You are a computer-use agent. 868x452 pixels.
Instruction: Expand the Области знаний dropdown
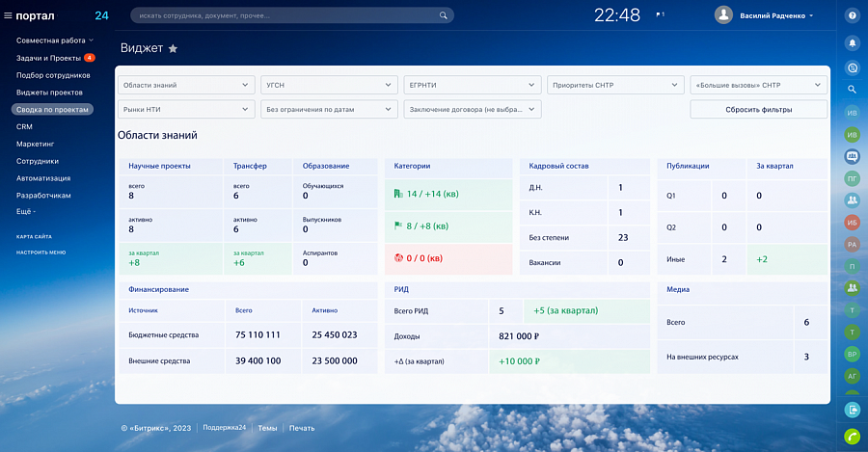coord(186,85)
